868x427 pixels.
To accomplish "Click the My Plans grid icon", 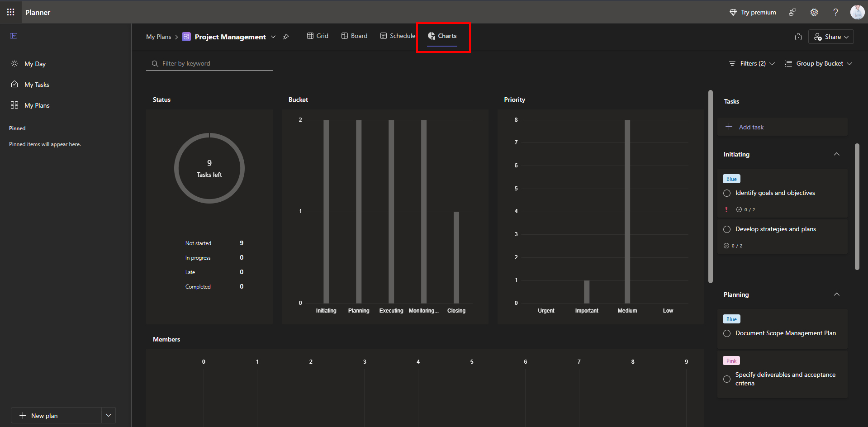I will click(14, 105).
